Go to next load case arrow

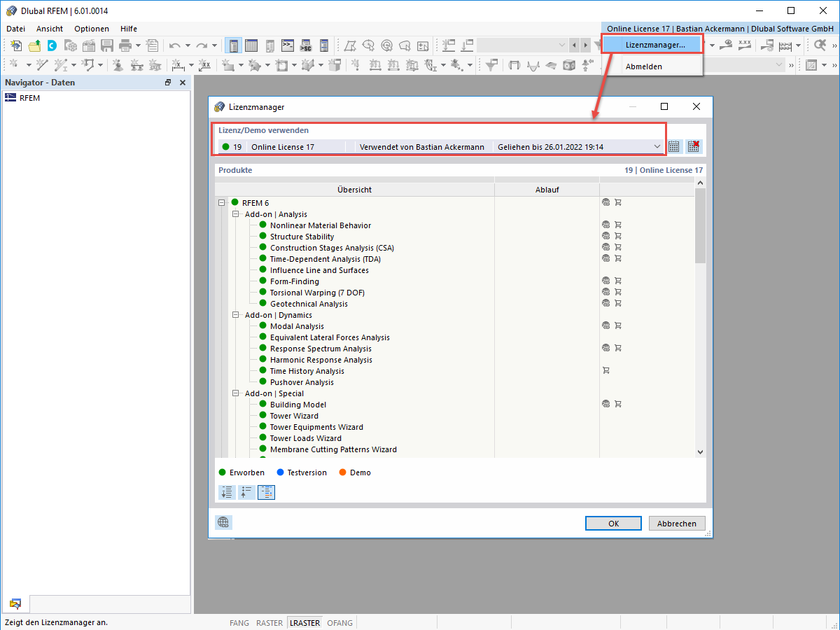coord(585,45)
